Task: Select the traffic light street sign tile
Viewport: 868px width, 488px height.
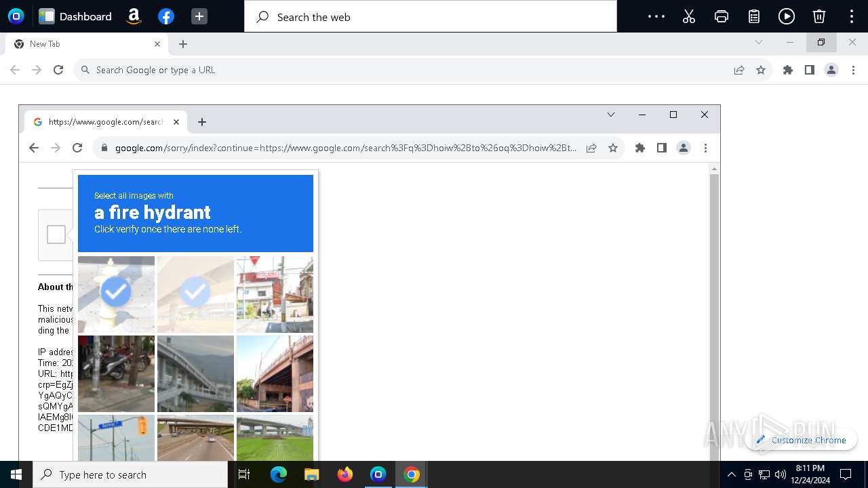Action: (x=116, y=438)
